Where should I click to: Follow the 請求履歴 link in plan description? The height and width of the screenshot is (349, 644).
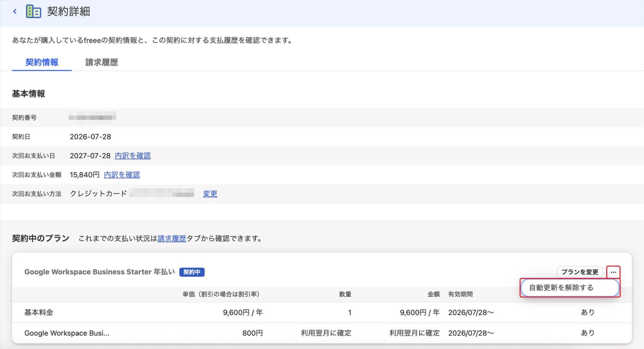click(x=172, y=238)
